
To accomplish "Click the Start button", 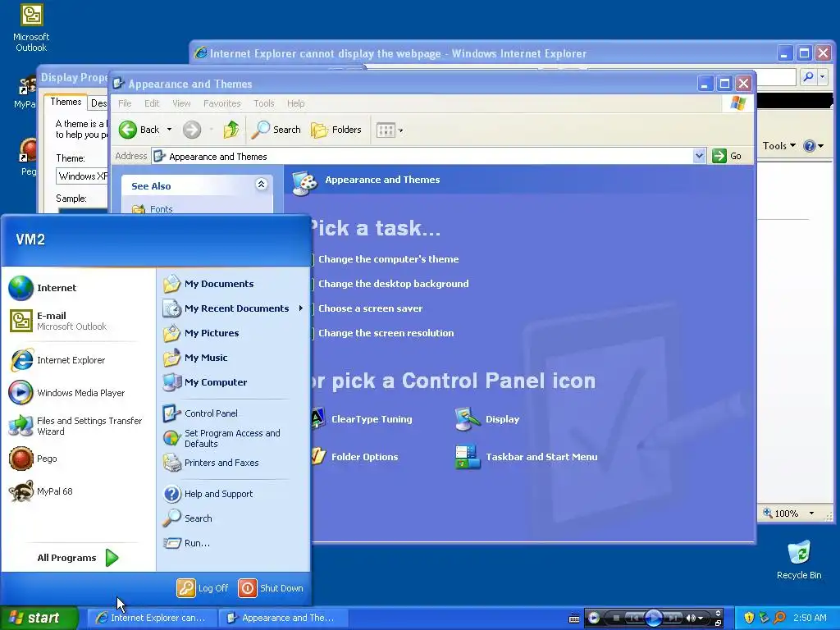I will 39,618.
